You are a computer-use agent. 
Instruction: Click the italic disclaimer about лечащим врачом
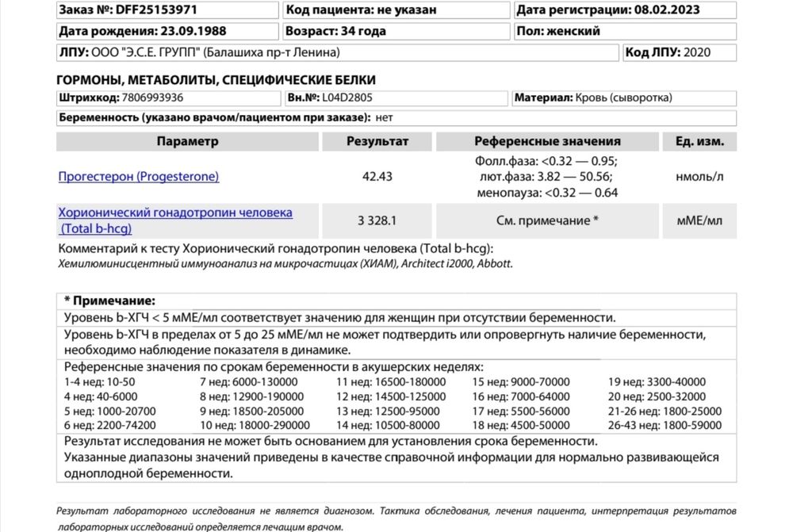[396, 519]
